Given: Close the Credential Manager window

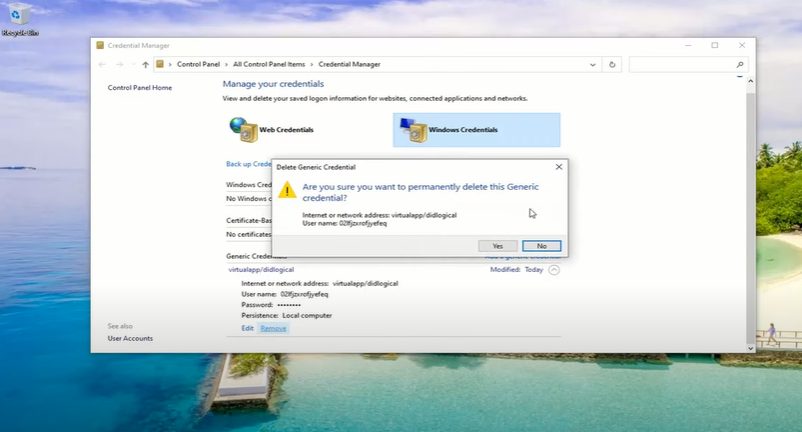Looking at the screenshot, I should [742, 46].
